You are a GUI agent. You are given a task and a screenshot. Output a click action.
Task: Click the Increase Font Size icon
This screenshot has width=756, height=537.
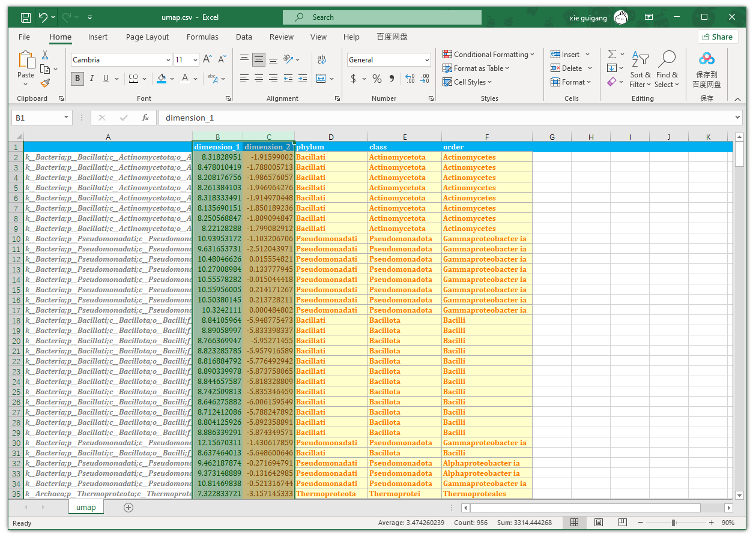pos(207,59)
